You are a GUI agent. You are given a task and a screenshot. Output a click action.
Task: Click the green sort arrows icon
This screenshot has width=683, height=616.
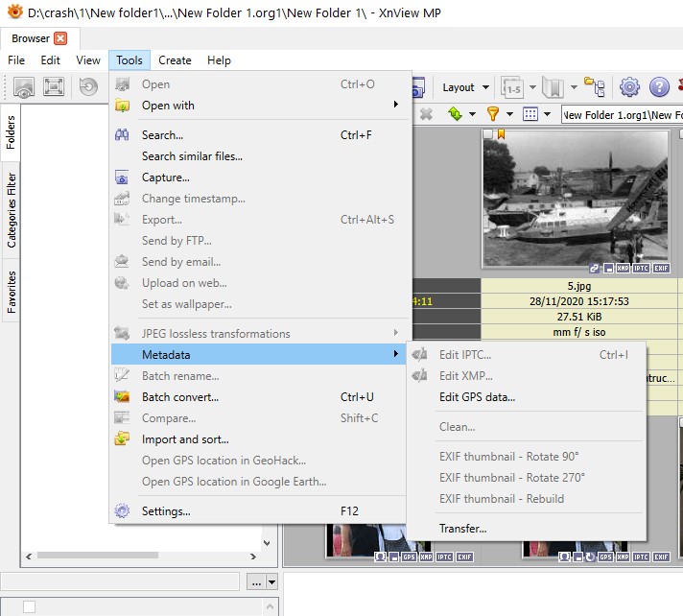(455, 114)
